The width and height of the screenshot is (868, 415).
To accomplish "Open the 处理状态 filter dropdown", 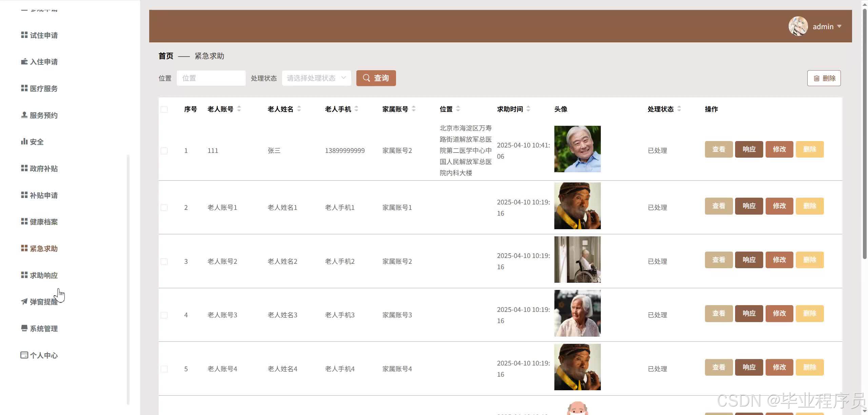I will pos(316,78).
